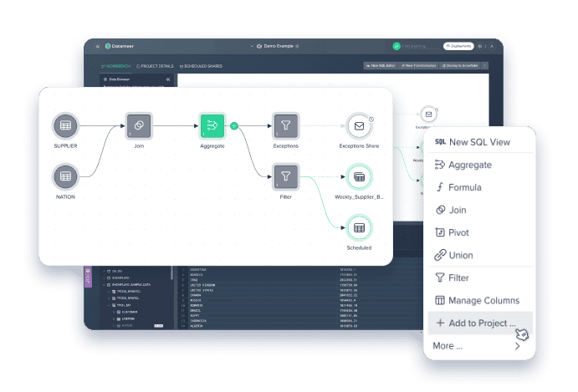Open the Scheduled Shares tab
This screenshot has width=578, height=392.
click(x=201, y=66)
